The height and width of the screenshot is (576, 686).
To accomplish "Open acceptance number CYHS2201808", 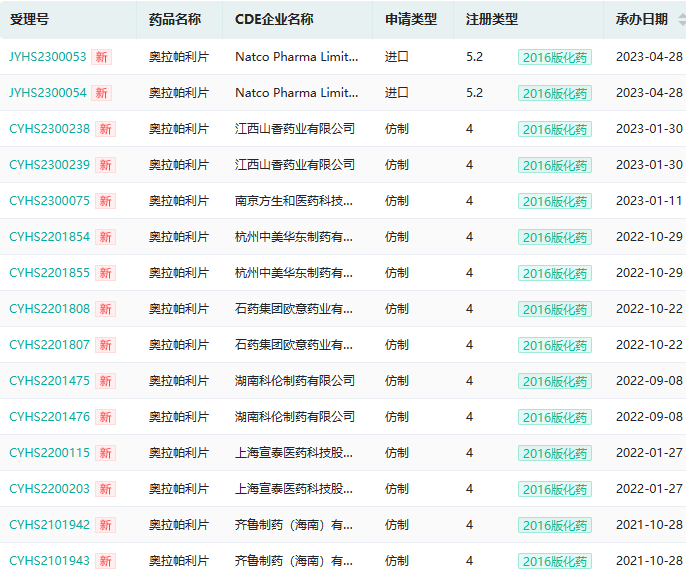I will 49,309.
